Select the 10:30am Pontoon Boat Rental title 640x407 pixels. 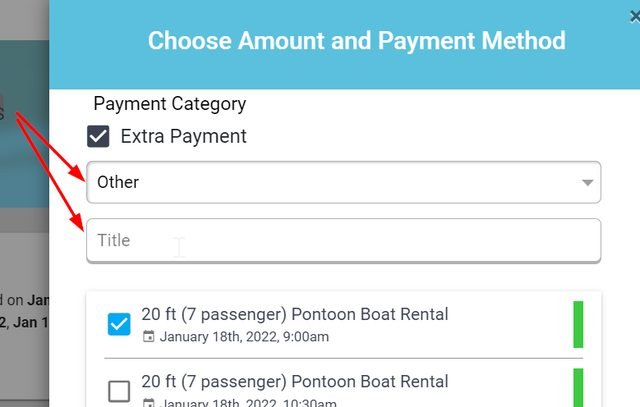[x=295, y=382]
